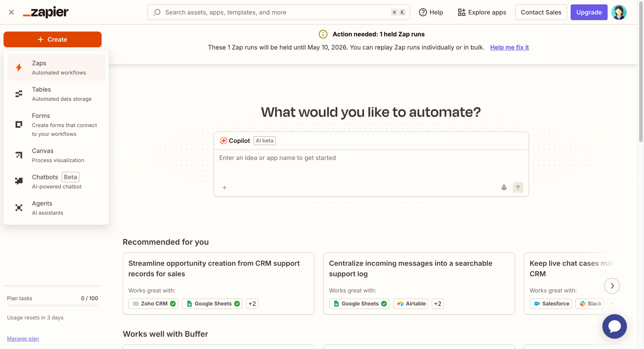Click the Agents icon in the sidebar
The height and width of the screenshot is (349, 644).
point(19,208)
